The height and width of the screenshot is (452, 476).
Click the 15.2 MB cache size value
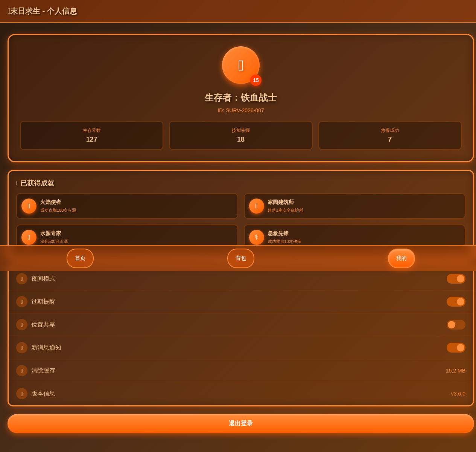pyautogui.click(x=456, y=371)
